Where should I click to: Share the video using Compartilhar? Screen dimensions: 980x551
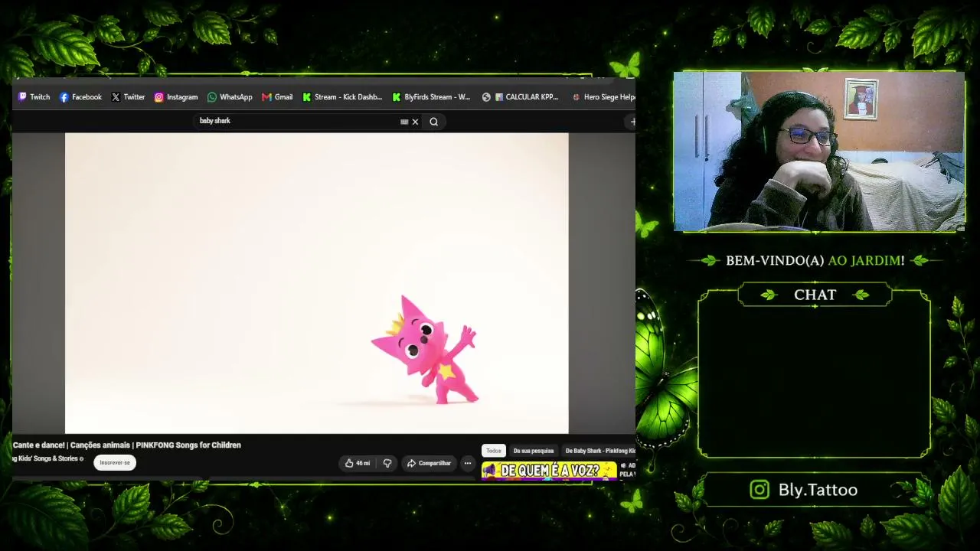tap(429, 463)
